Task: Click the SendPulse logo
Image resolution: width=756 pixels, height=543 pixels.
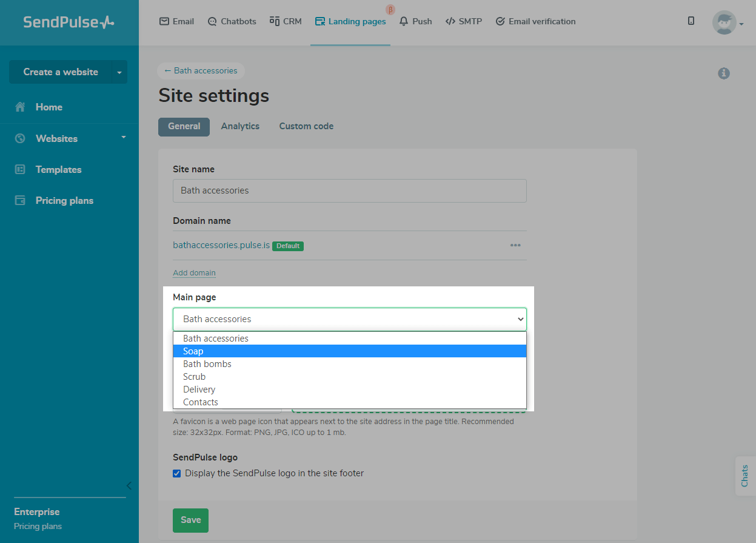Action: point(69,22)
